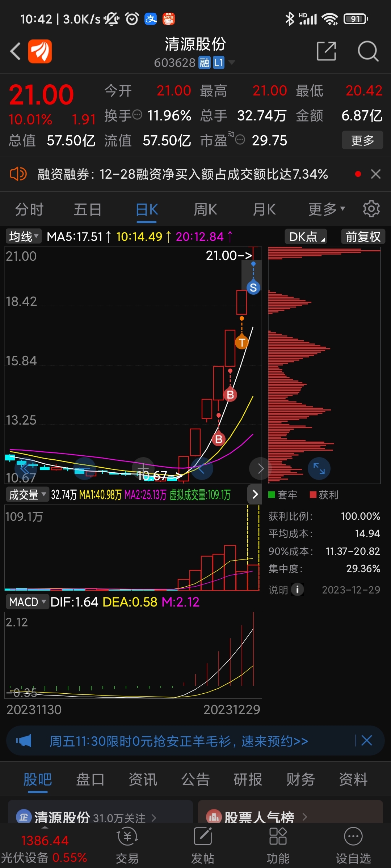Switch to the 研报 tab

[x=248, y=779]
